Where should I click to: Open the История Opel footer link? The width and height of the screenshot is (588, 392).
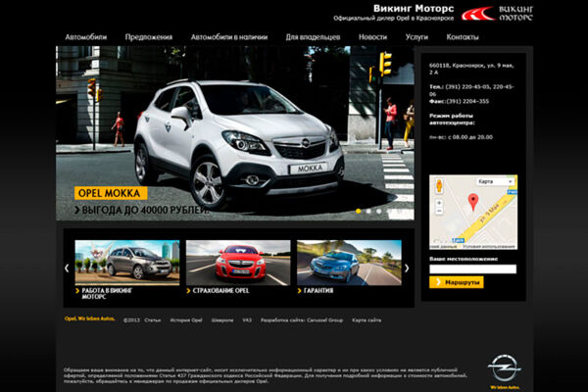click(x=186, y=320)
